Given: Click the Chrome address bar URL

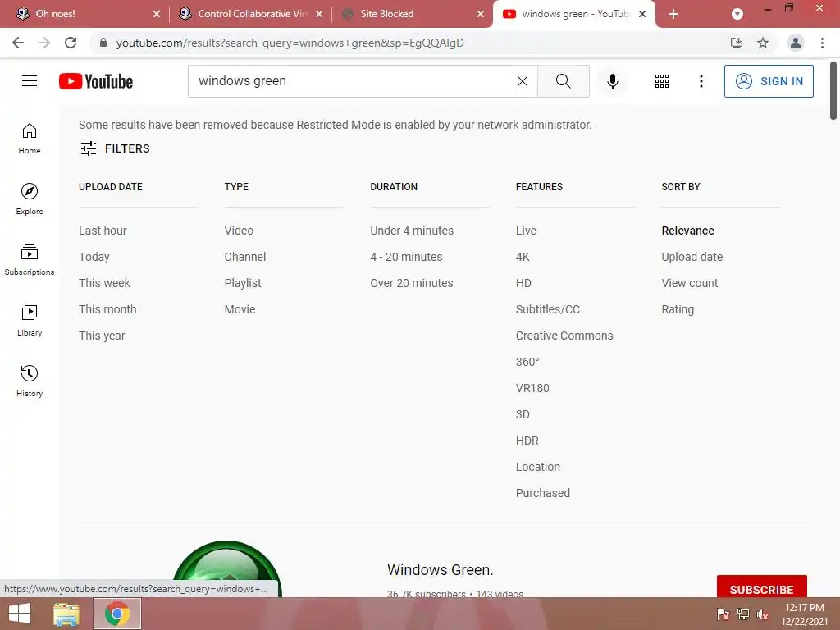Looking at the screenshot, I should (x=290, y=43).
